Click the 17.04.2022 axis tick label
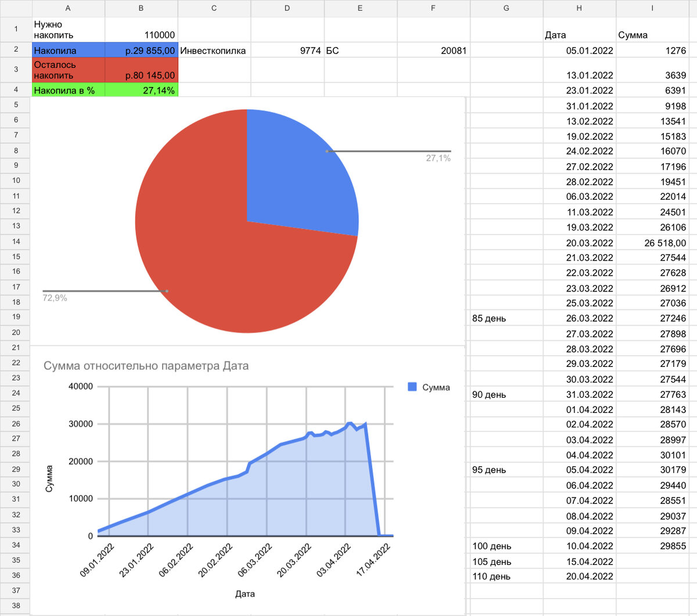Screen dimensions: 697x616 [373, 559]
